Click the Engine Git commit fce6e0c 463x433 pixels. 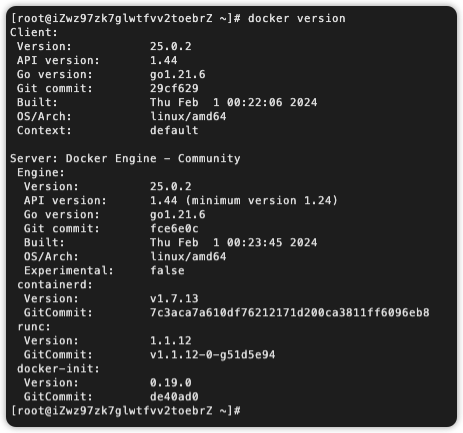(x=174, y=228)
